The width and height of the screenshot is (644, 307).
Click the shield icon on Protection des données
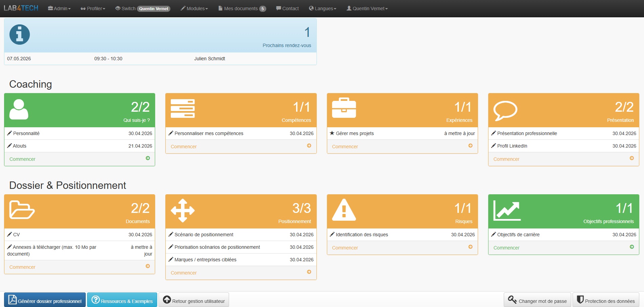pos(580,300)
